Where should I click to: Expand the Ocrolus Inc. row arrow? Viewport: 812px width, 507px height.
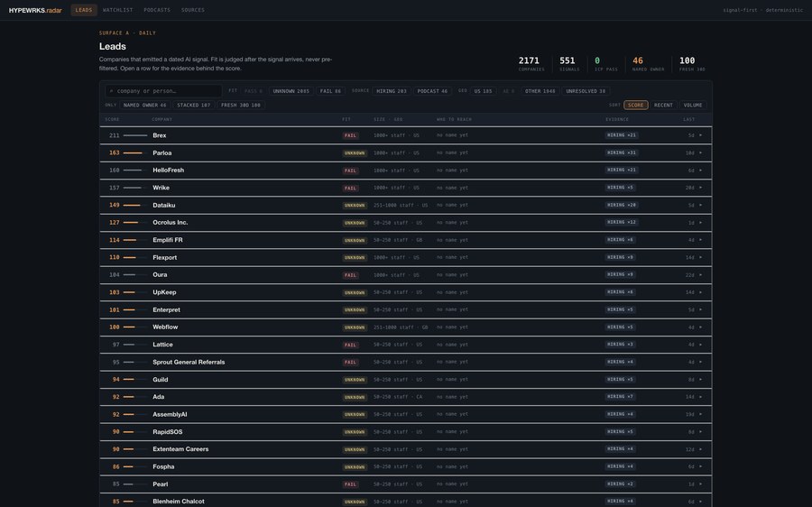pos(701,223)
